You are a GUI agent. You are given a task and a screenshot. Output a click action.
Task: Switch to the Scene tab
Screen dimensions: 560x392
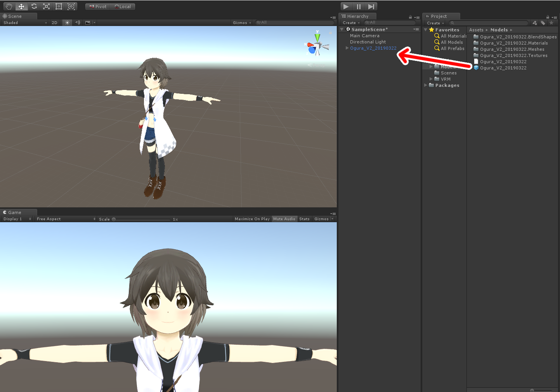point(19,16)
